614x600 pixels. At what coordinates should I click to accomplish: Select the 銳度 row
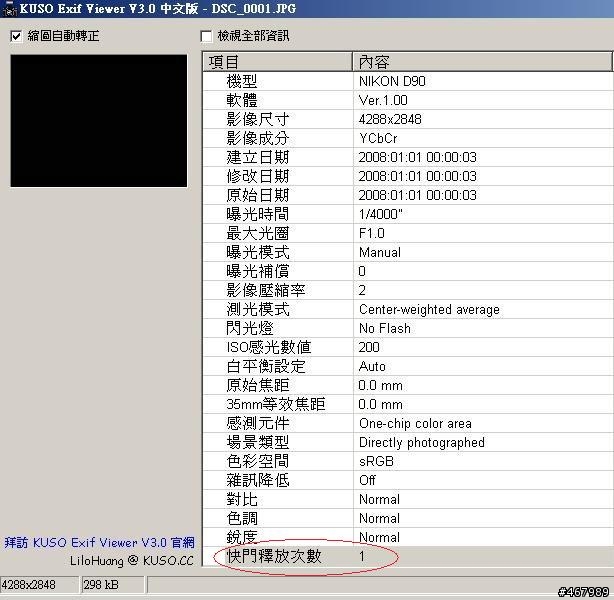point(408,537)
